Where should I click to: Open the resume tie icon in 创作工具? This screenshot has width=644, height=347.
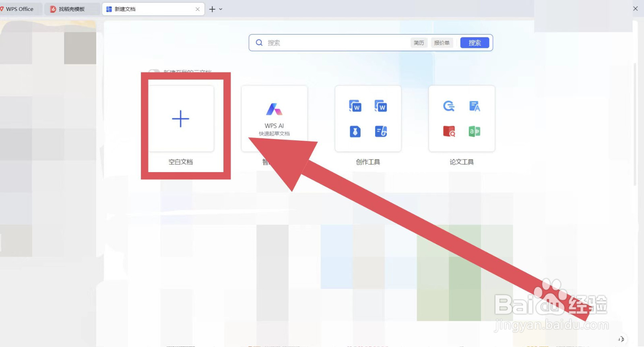tap(355, 131)
